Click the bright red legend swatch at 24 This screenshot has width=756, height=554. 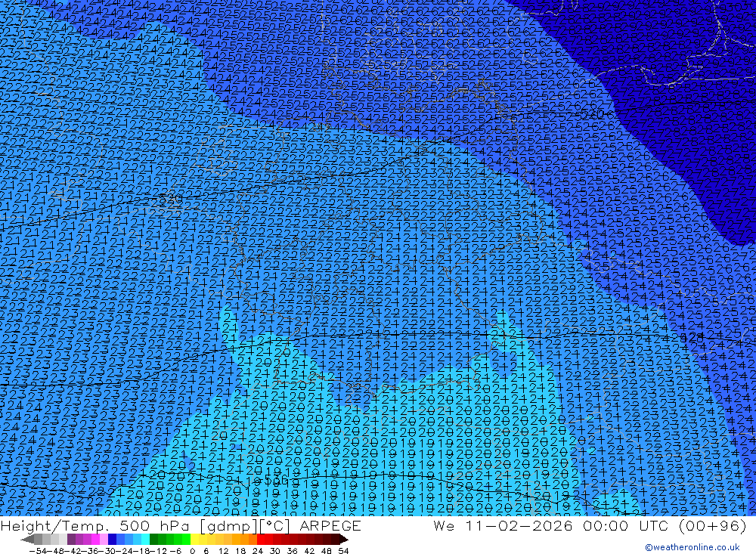click(x=261, y=539)
